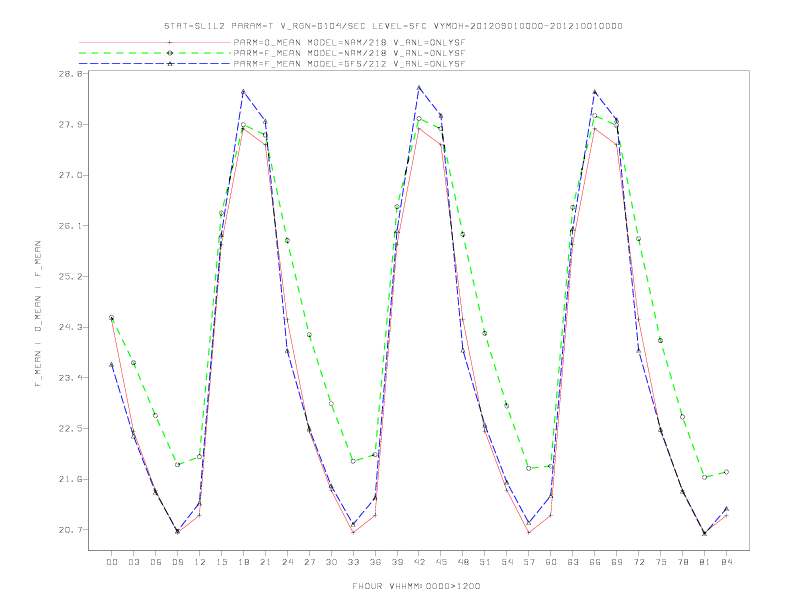Screen dimensions: 792x612
Task: Click the x-axis tick label 15
Action: tap(221, 562)
